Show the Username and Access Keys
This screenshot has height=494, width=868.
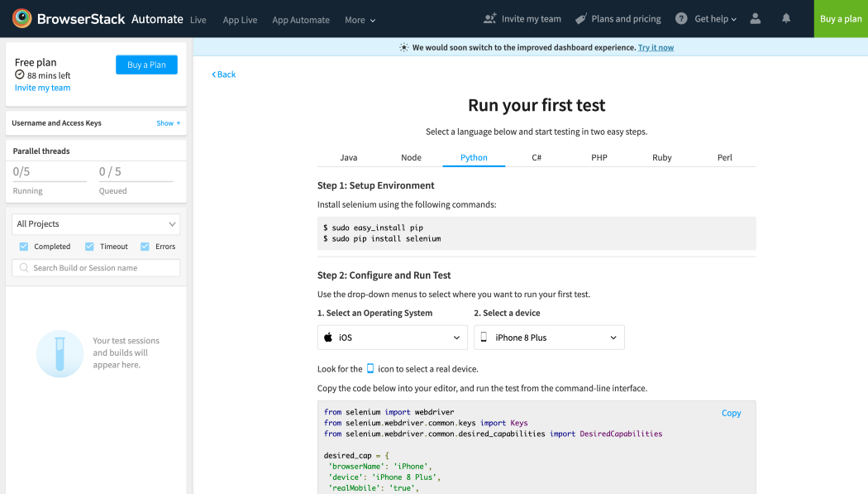[168, 123]
